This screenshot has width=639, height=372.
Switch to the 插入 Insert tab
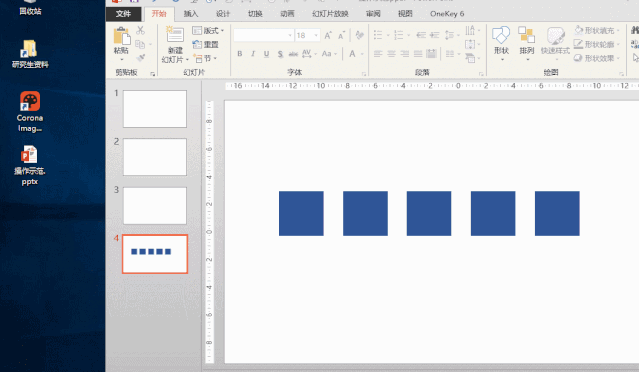click(191, 13)
